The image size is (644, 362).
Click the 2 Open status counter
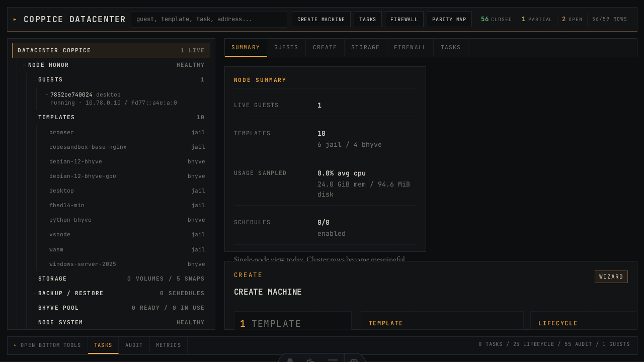(572, 19)
